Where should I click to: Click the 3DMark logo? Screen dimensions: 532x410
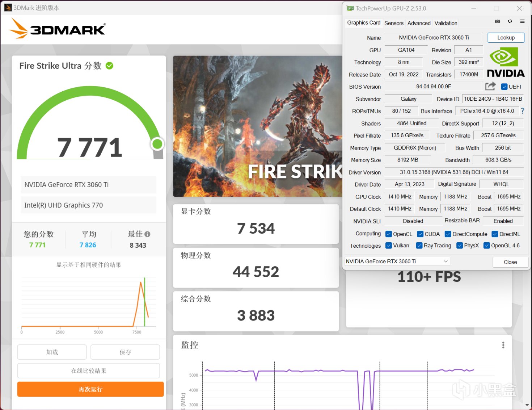pyautogui.click(x=57, y=29)
